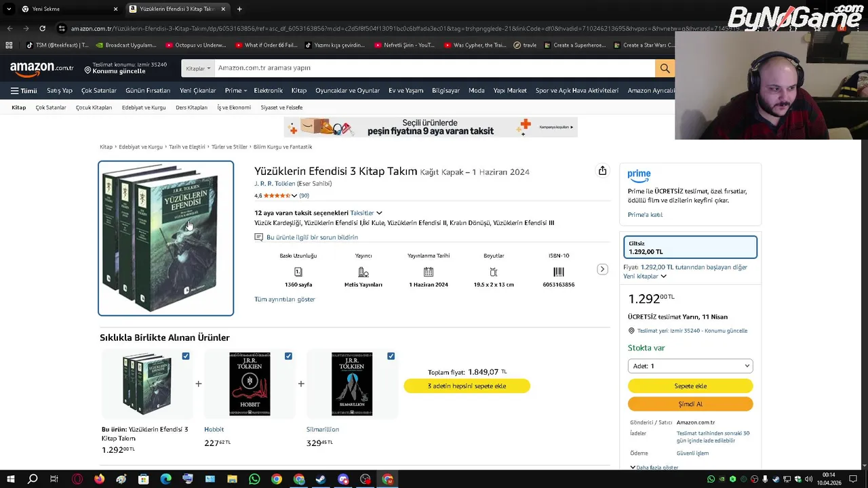Open Edebiyat ve Kurgu submenu item

144,107
